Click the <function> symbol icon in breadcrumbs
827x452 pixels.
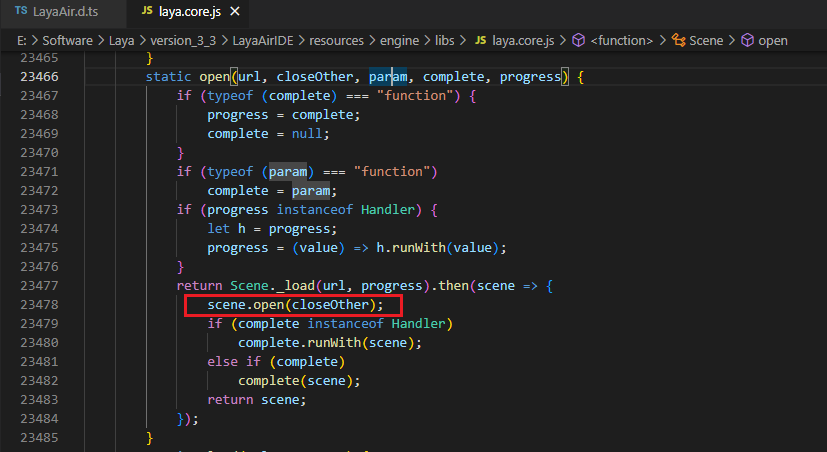pyautogui.click(x=578, y=41)
